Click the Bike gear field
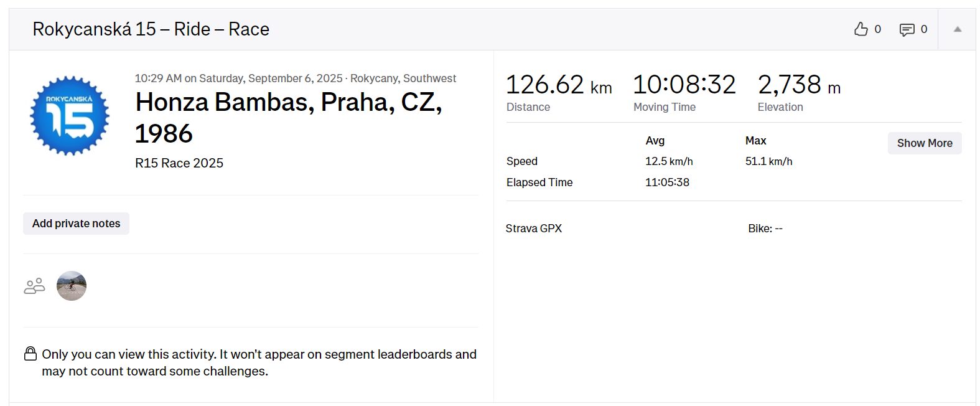 [765, 229]
